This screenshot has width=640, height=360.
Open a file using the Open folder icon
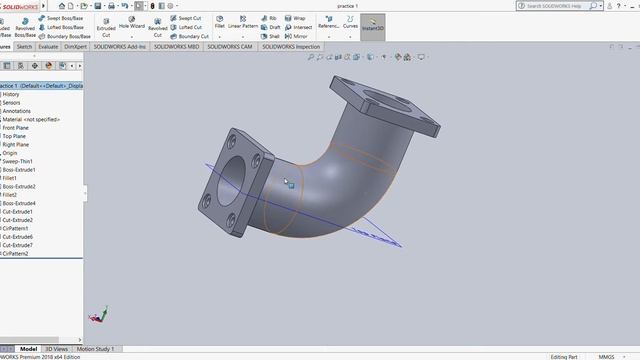pos(84,6)
